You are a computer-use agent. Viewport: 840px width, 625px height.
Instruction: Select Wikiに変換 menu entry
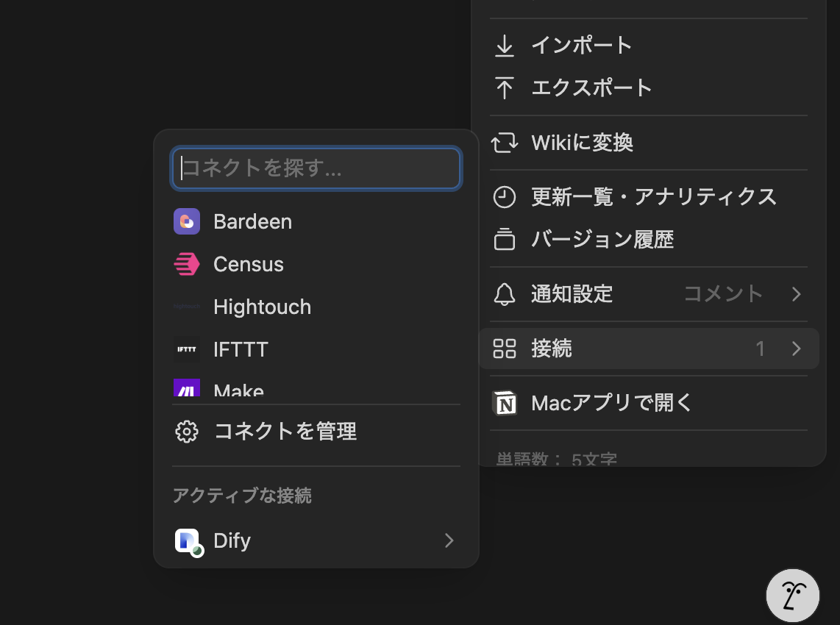point(649,143)
